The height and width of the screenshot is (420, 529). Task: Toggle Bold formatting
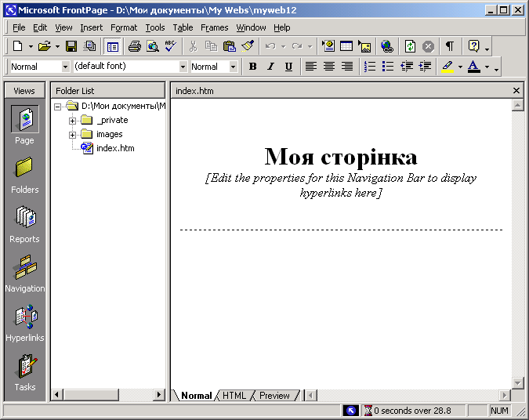pos(252,67)
